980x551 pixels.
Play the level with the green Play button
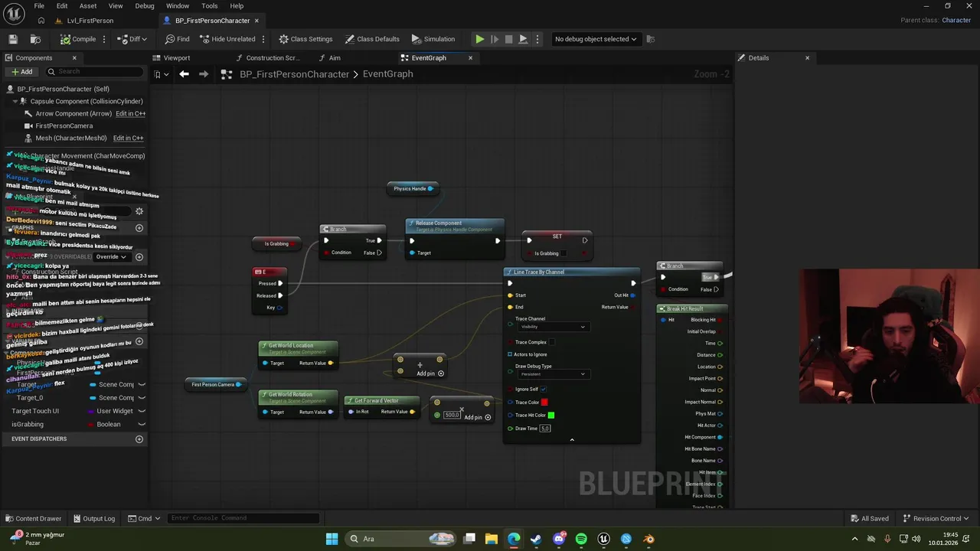(480, 39)
